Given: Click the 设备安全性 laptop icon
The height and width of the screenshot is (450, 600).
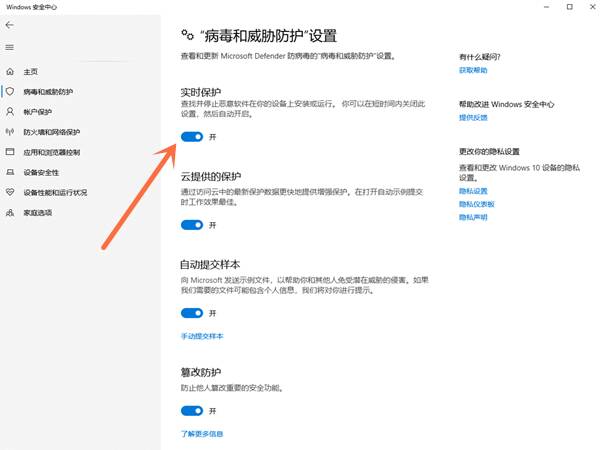Looking at the screenshot, I should point(10,172).
